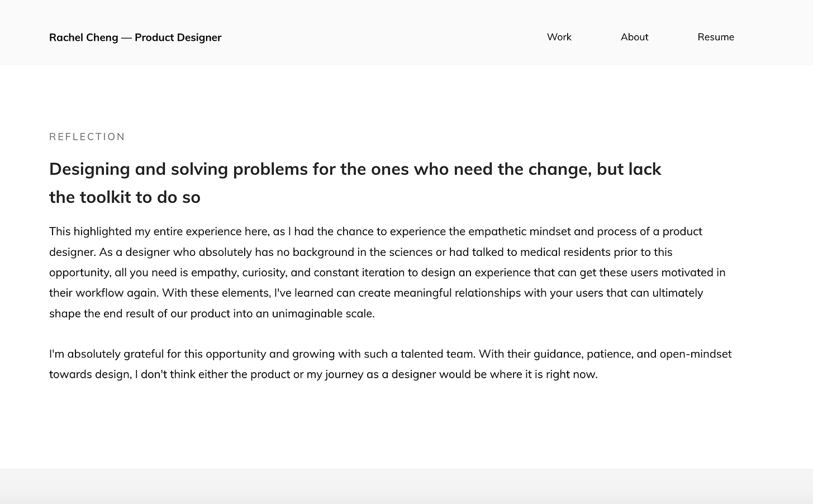Click the Product Designer title text in header
Screen dimensions: 813x504
[x=178, y=37]
